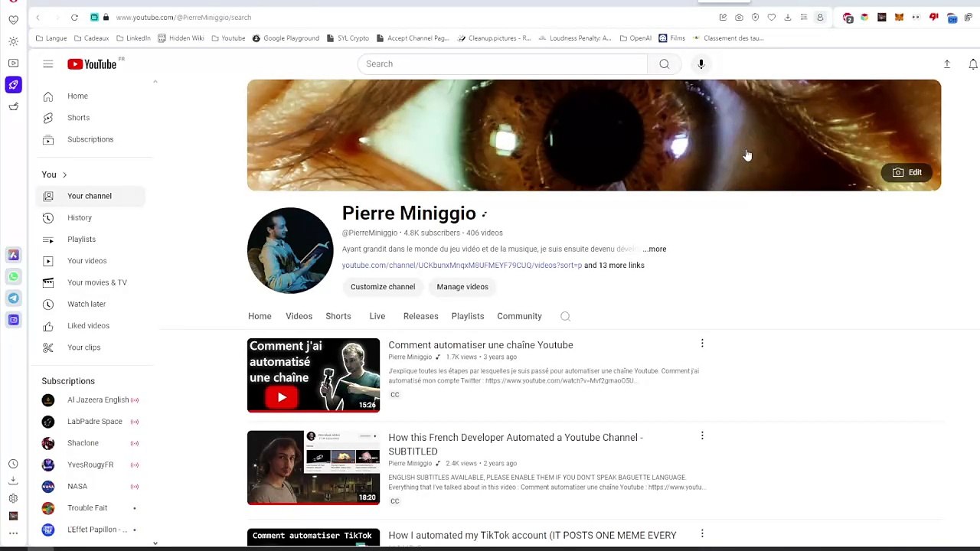Screen dimensions: 980x551
Task: Open Shaclone channel subscription
Action: pos(90,443)
